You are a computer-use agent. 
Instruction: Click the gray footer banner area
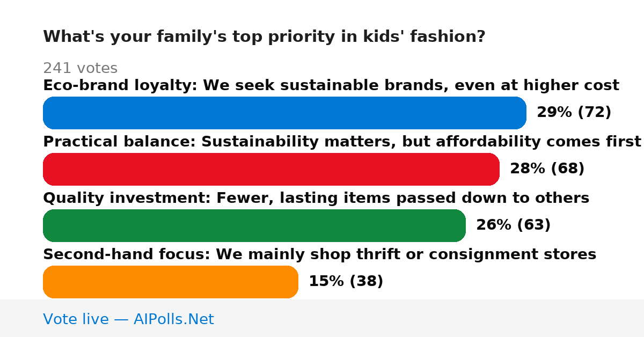322,318
